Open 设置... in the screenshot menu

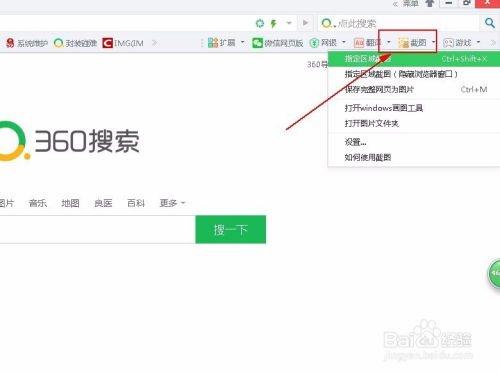coord(414,142)
